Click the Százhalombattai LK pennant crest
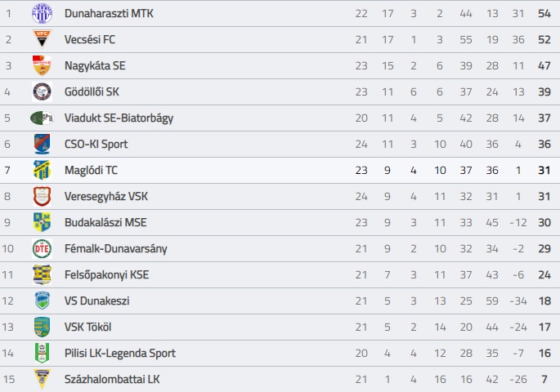560x392 pixels. coord(43,379)
